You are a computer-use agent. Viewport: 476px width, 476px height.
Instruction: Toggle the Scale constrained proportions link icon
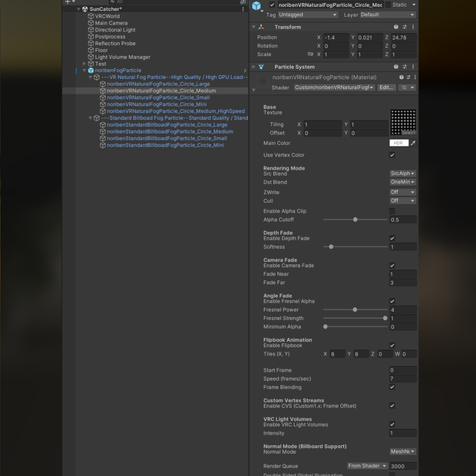tap(310, 54)
